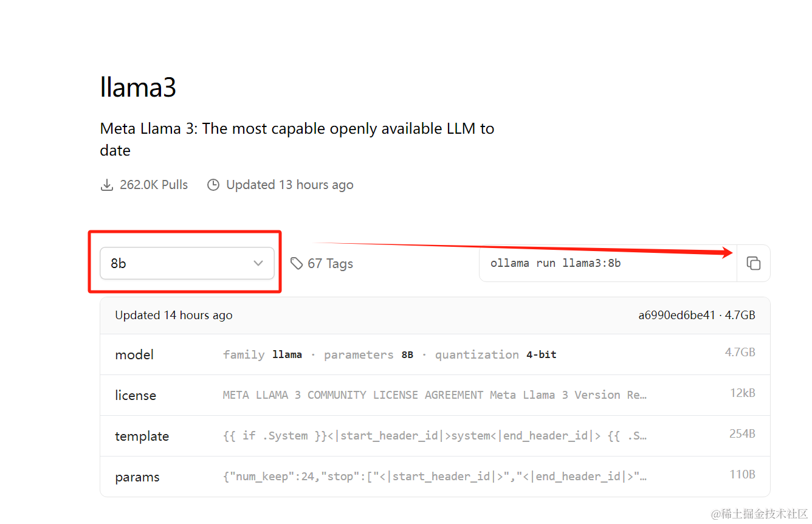The width and height of the screenshot is (812, 524).
Task: Open the model file row
Action: 435,354
